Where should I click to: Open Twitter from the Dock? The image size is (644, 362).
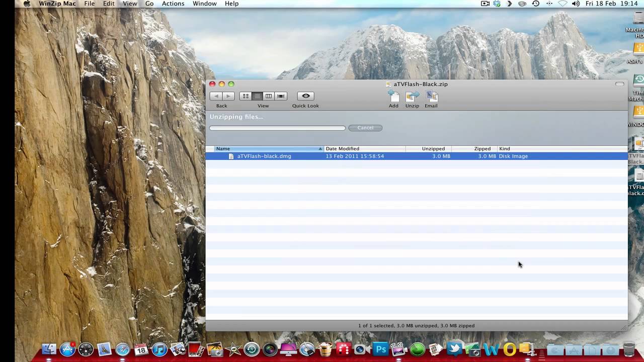tap(454, 349)
